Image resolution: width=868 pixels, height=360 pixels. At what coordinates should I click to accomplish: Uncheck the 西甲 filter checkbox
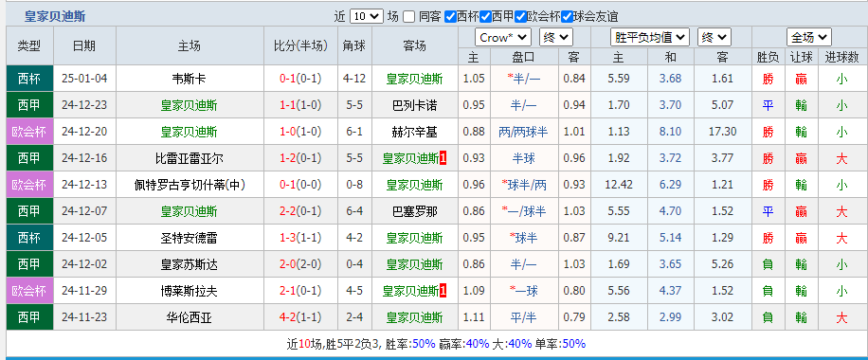click(485, 17)
